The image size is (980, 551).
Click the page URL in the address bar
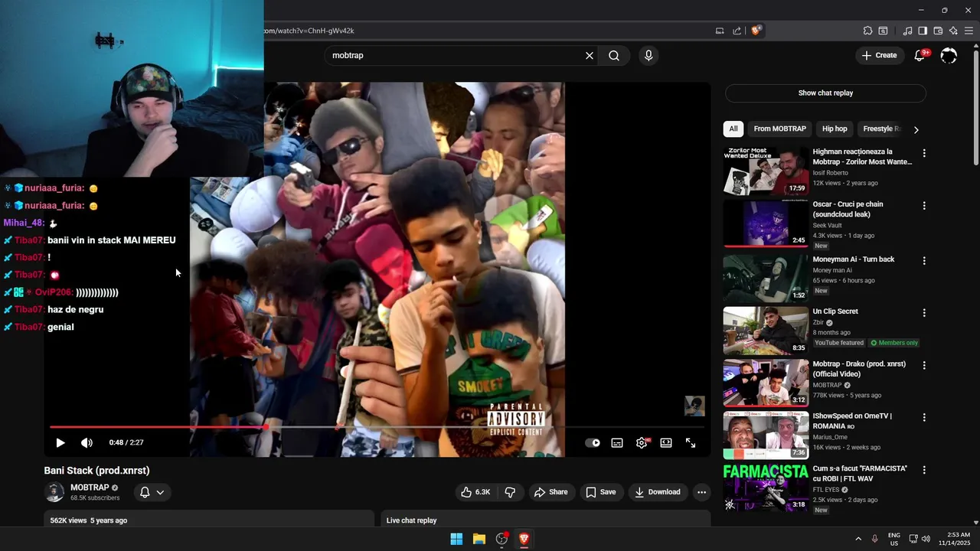click(309, 31)
